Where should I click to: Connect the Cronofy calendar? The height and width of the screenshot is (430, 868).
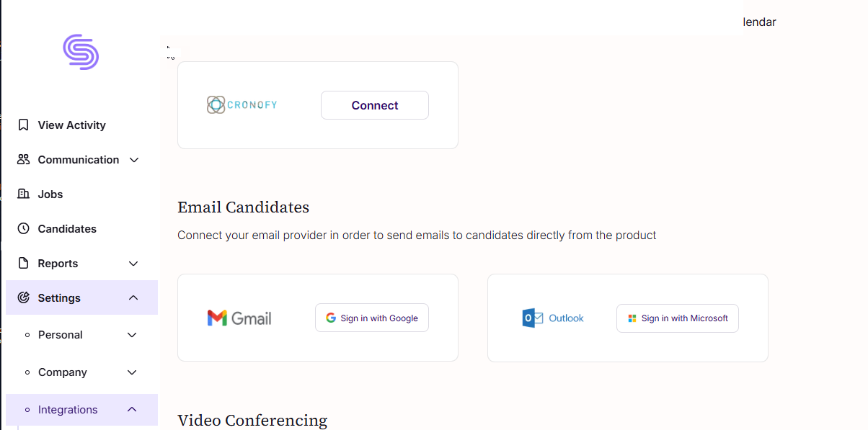[375, 105]
